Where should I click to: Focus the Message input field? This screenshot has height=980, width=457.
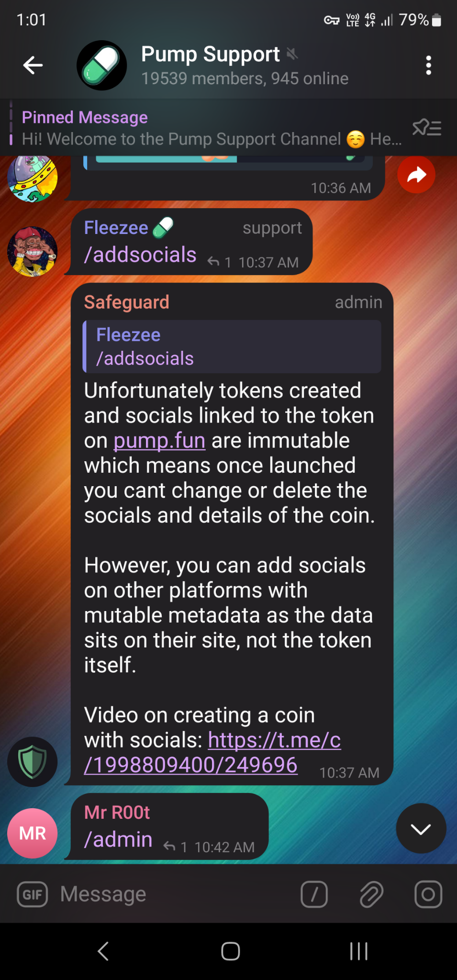[172, 894]
